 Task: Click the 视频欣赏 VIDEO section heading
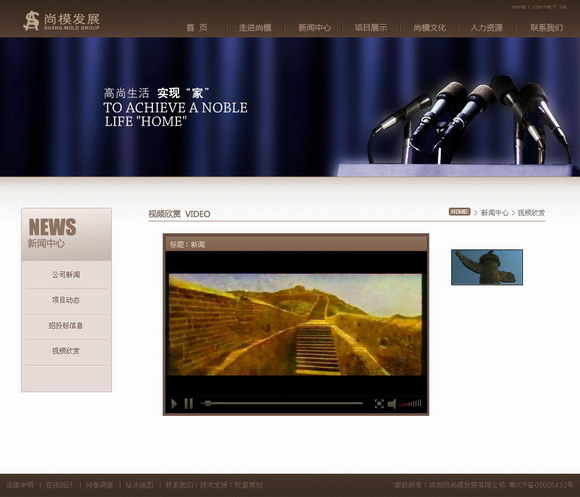pyautogui.click(x=179, y=214)
